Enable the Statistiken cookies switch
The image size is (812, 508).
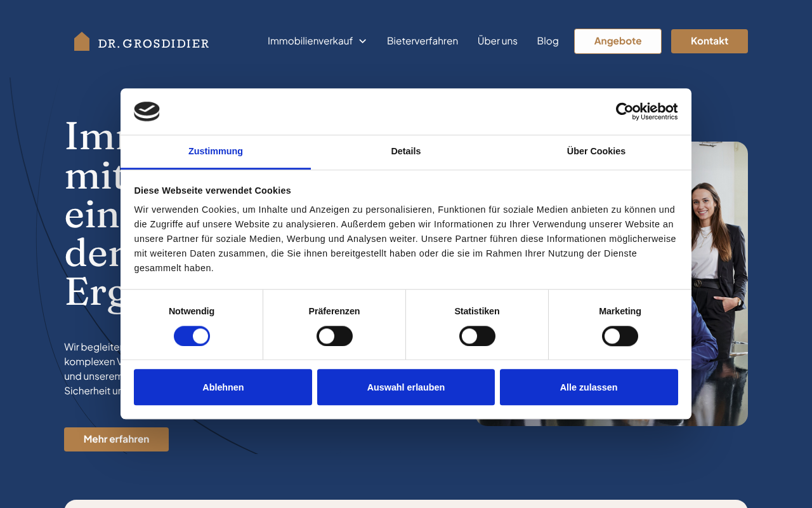click(477, 336)
